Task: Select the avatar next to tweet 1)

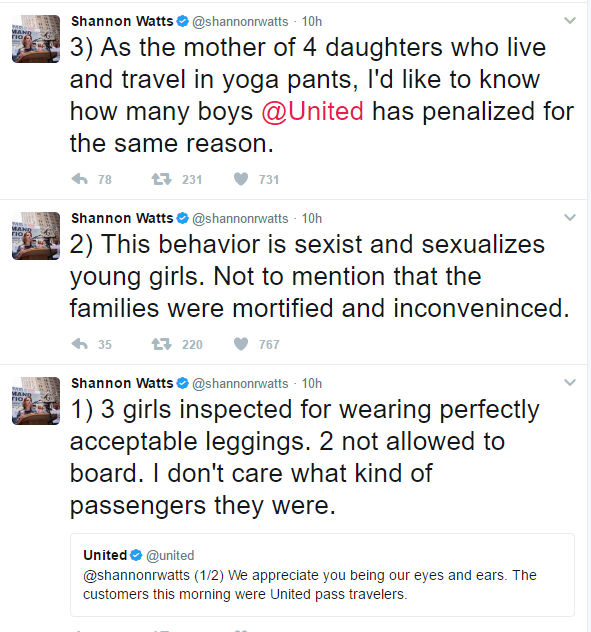Action: [x=36, y=401]
